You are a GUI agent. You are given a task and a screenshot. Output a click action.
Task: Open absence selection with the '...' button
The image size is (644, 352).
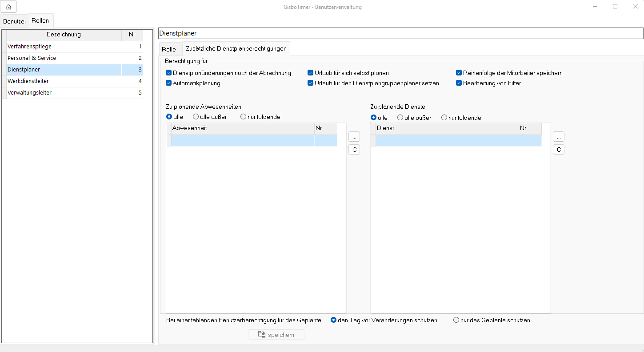[354, 137]
